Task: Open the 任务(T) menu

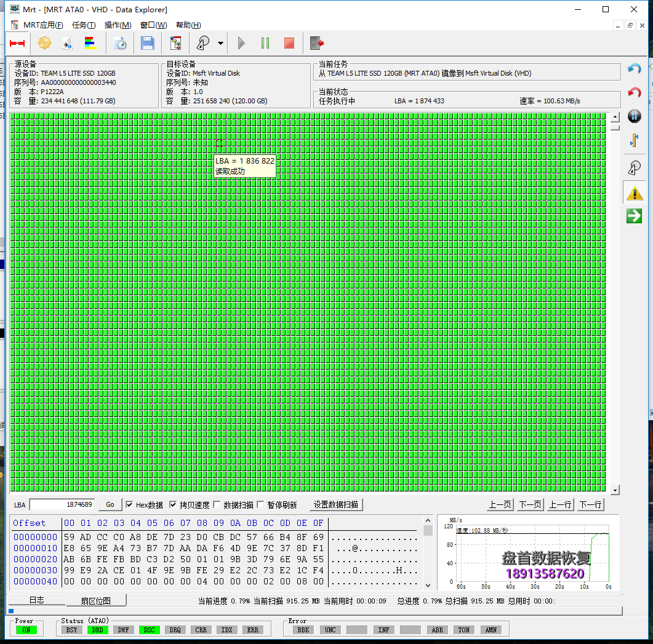Action: (x=84, y=25)
